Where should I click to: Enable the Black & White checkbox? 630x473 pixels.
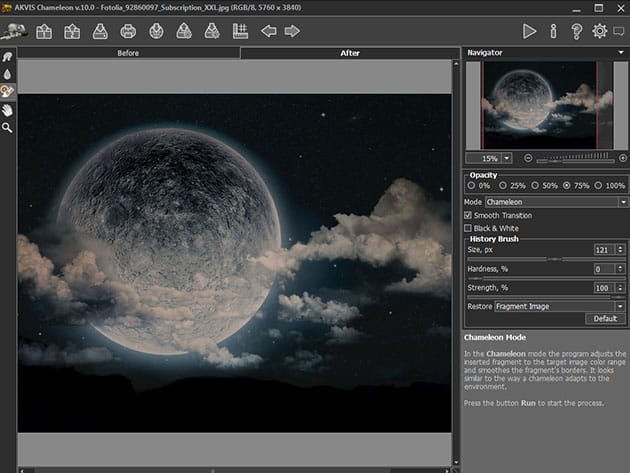pos(469,229)
